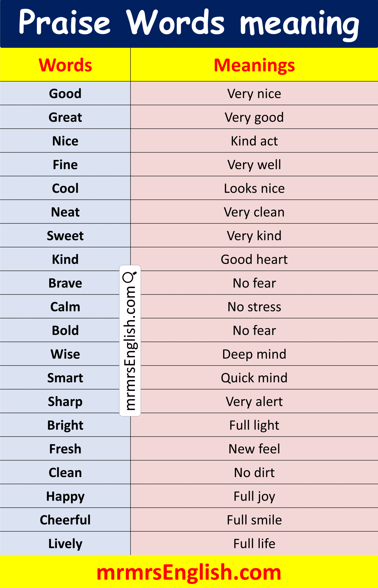
Task: Click the "Very clean" meaning
Action: 254,212
